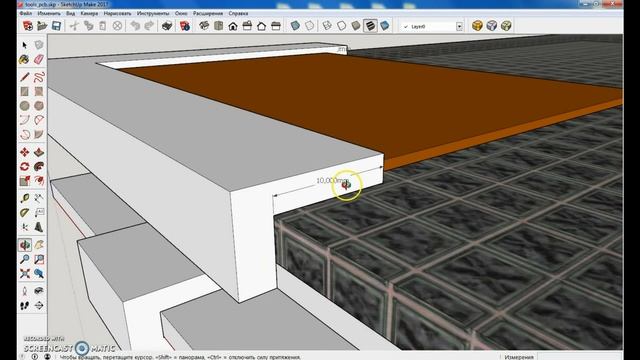Choose the Rotate tool

(24, 167)
